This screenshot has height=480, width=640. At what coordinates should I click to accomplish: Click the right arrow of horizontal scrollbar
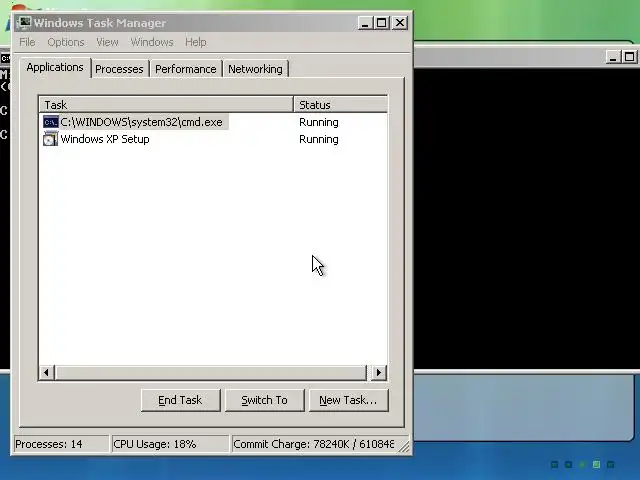tap(379, 372)
